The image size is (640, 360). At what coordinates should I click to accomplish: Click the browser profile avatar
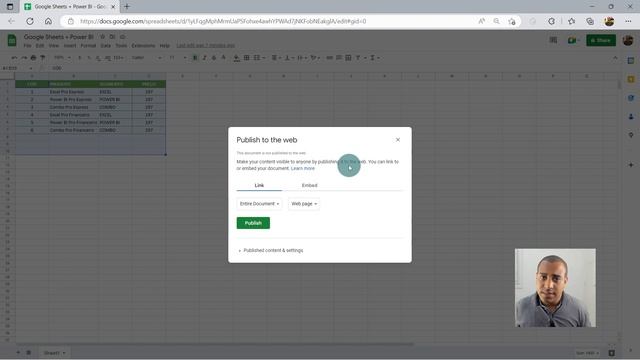pos(609,21)
